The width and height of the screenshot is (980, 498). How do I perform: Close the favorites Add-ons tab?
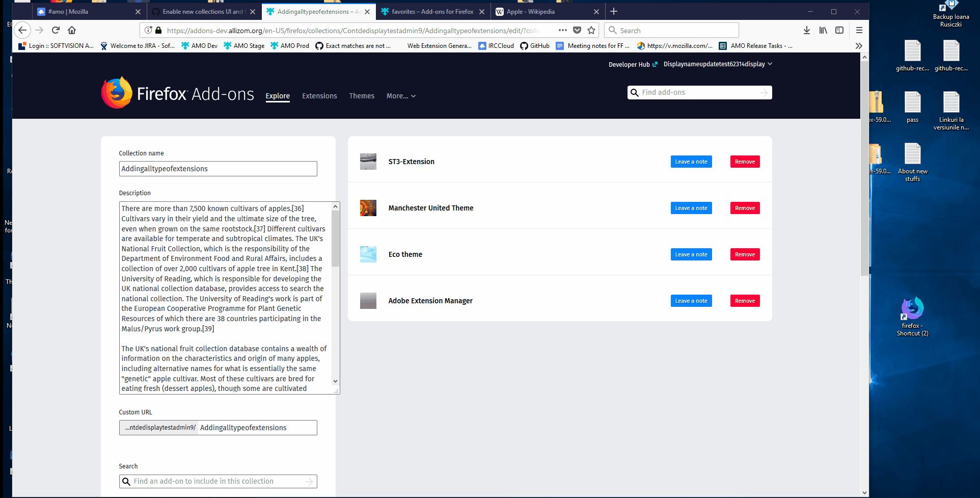pos(482,12)
